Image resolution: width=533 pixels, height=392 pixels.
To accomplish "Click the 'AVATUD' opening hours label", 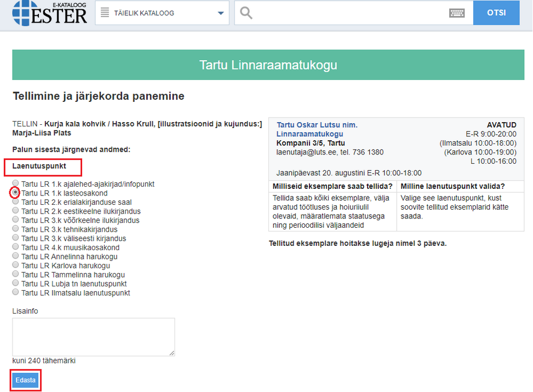I will (x=501, y=125).
